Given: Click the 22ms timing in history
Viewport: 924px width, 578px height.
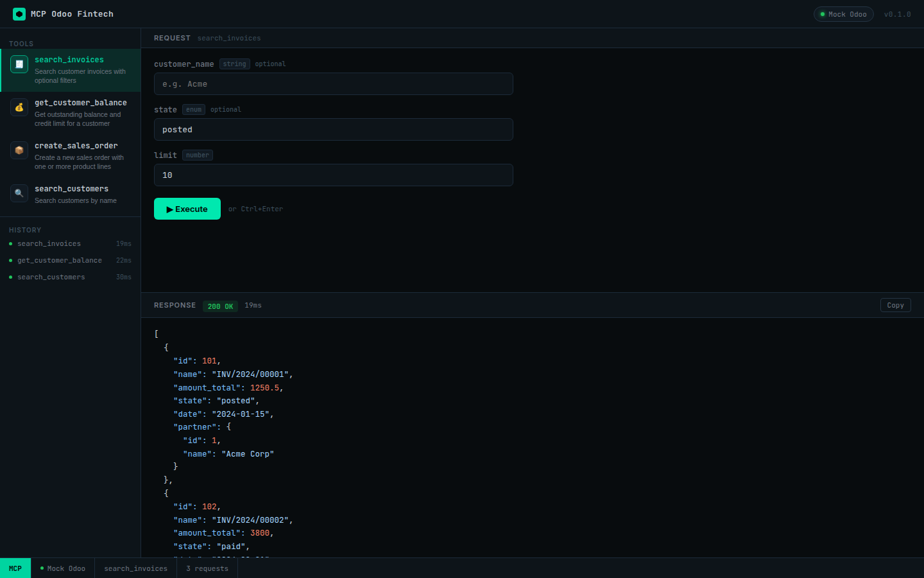Looking at the screenshot, I should pyautogui.click(x=124, y=261).
